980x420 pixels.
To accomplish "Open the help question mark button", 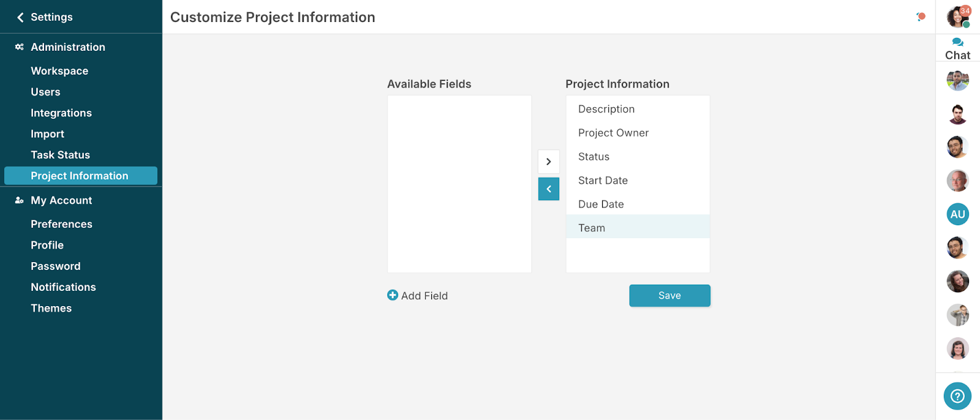I will [x=957, y=396].
